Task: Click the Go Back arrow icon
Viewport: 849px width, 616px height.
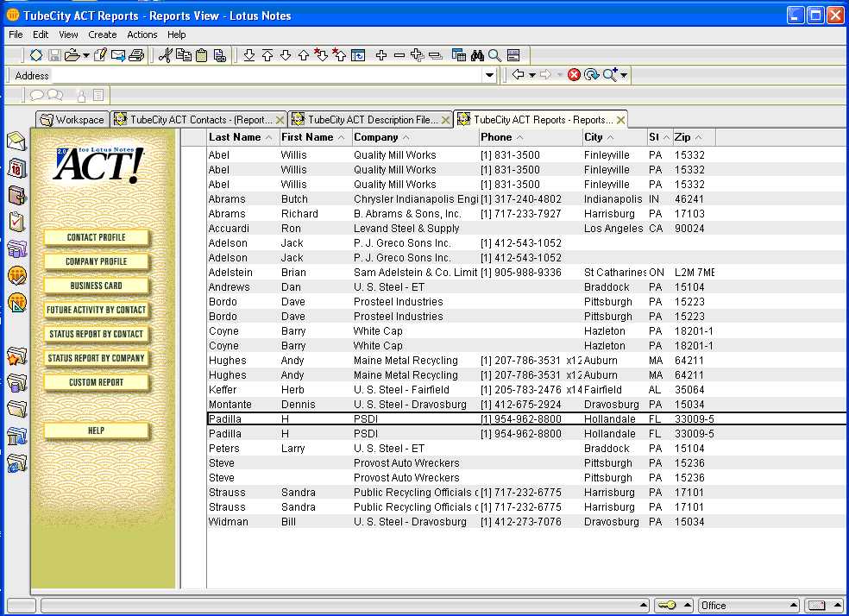Action: tap(519, 74)
